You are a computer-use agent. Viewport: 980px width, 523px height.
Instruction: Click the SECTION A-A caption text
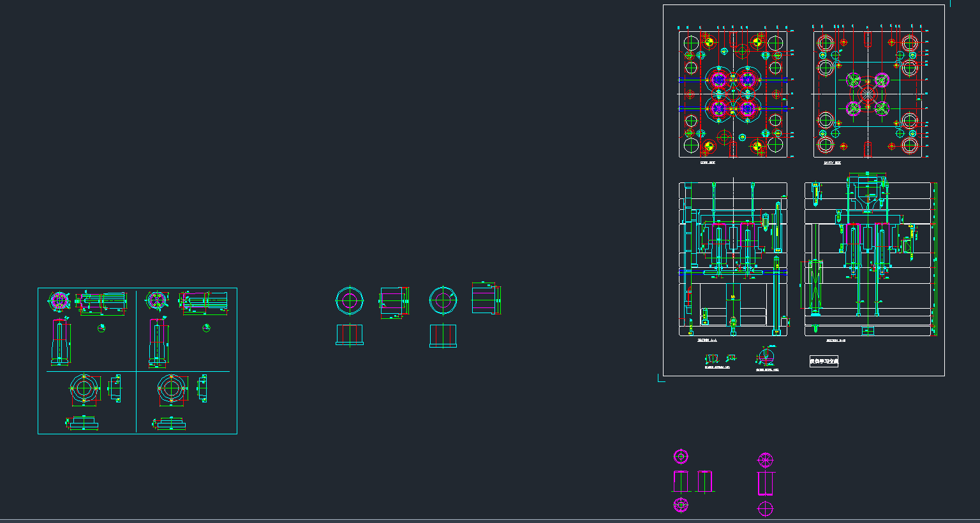708,341
